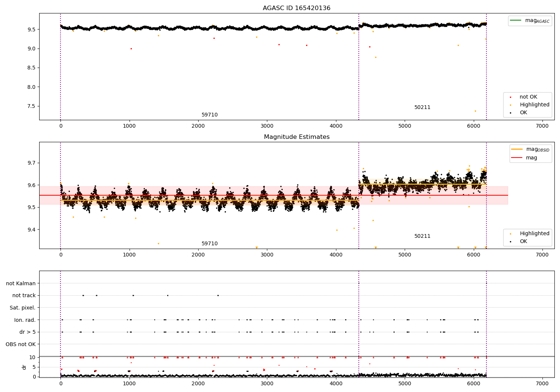The image size is (560, 392).
Task: Click the 'Magnitude Estimates' subplot title
Action: 296,137
